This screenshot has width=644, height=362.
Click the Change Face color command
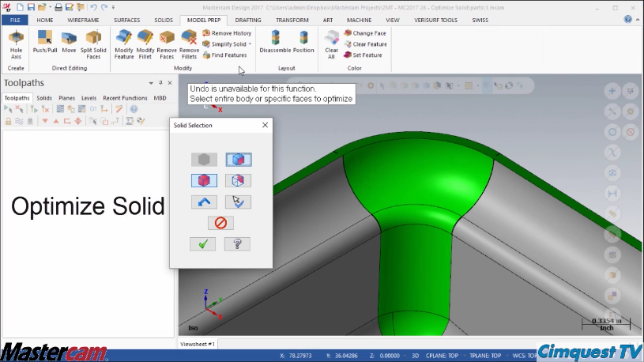coord(365,33)
